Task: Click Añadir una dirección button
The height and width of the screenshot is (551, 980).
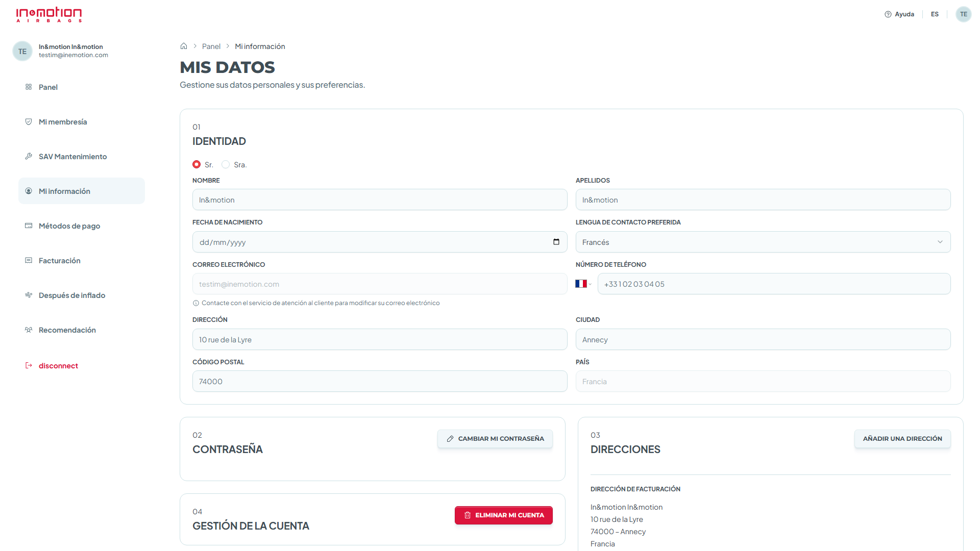Action: [x=902, y=439]
